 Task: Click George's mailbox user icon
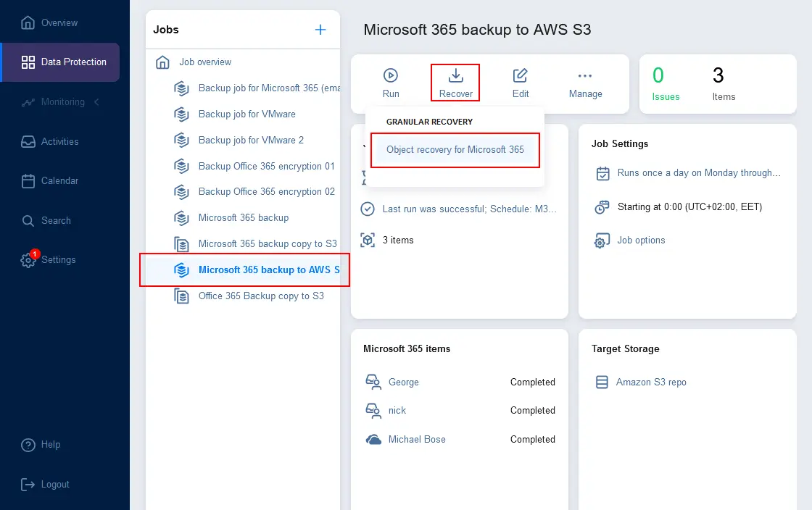(373, 382)
